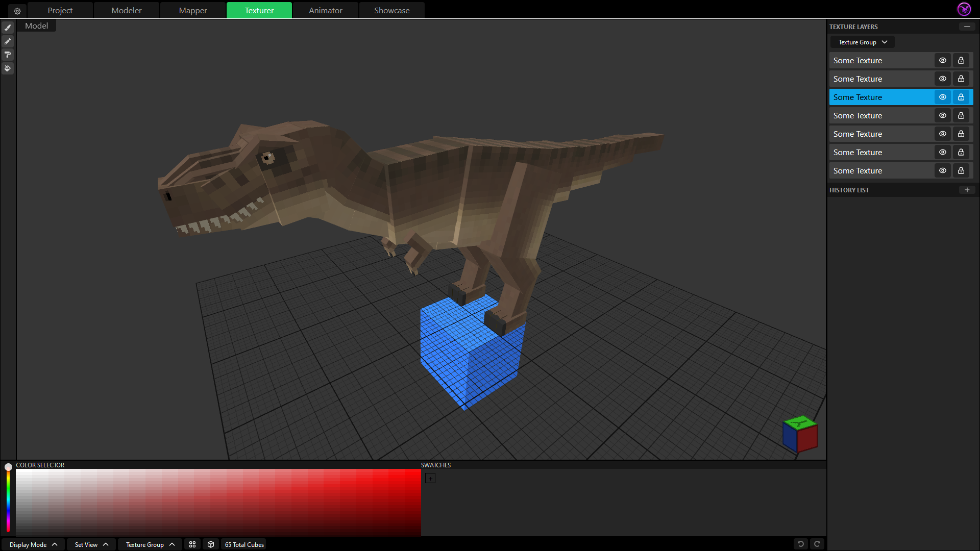Expand the Set View menu
980x551 pixels.
click(91, 544)
